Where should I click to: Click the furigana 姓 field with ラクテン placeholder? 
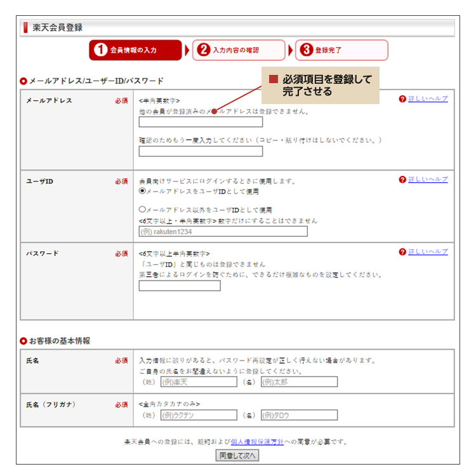(x=199, y=415)
